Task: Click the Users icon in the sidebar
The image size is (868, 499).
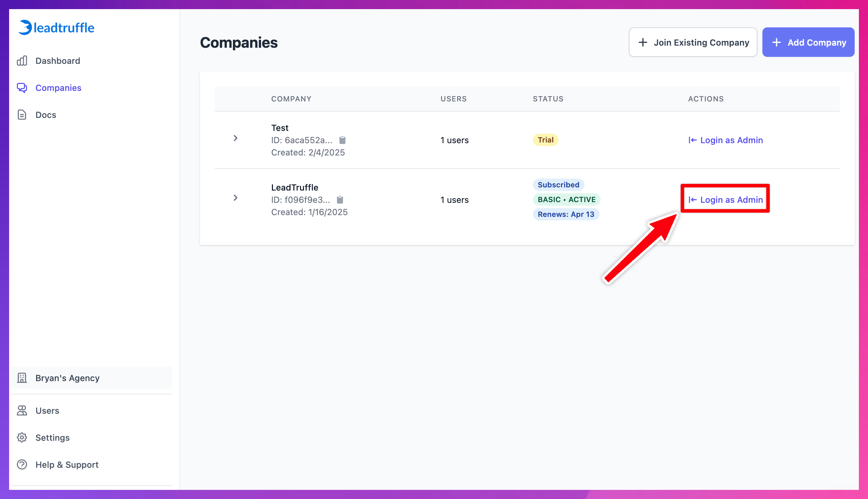Action: coord(22,411)
